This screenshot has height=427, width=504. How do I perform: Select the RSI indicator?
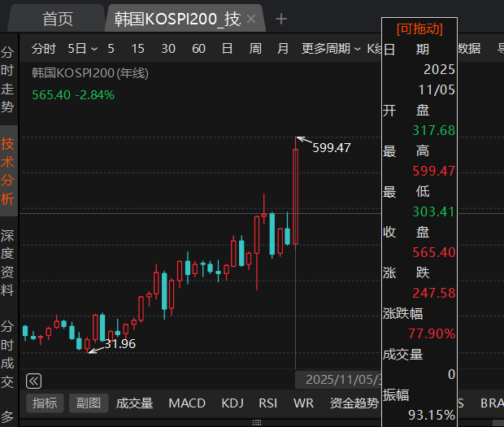[x=267, y=403]
